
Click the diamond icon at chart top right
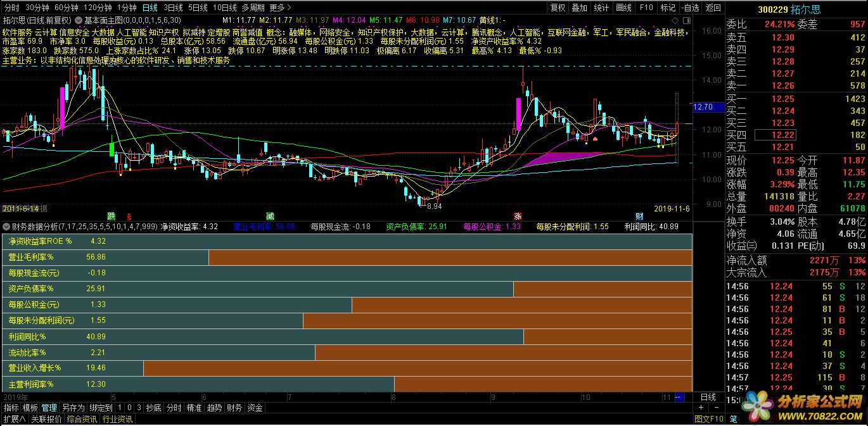click(675, 20)
